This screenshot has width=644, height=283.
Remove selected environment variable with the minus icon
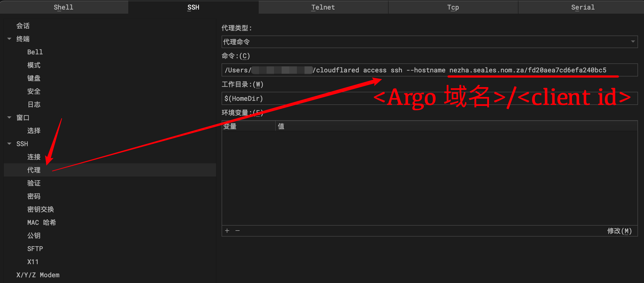[237, 231]
